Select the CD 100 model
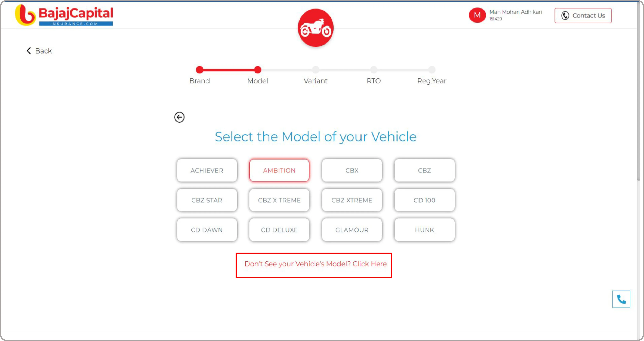 point(424,200)
